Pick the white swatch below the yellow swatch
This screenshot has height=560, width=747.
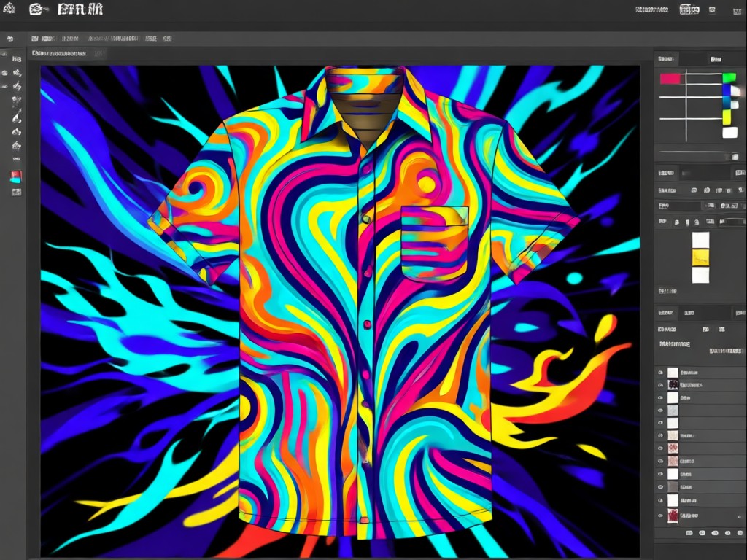tap(729, 133)
